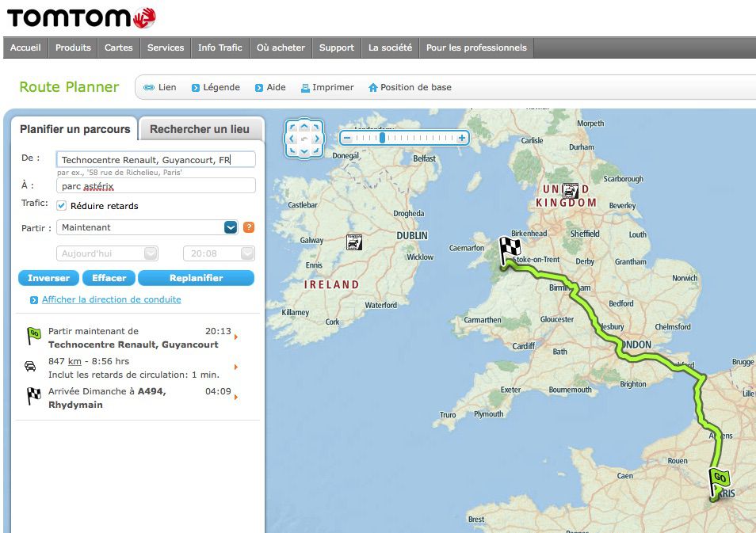Screen dimensions: 756x533
Task: Open the Où acheter menu
Action: [281, 48]
